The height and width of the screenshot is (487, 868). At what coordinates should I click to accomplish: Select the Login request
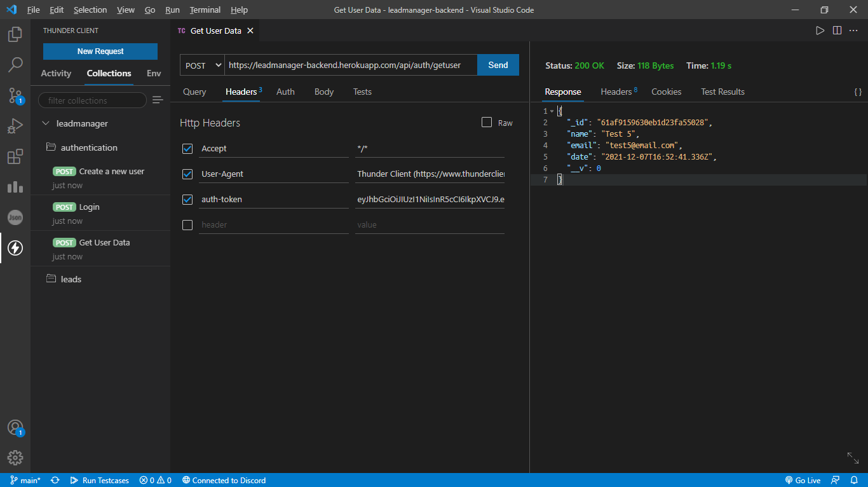[100, 213]
